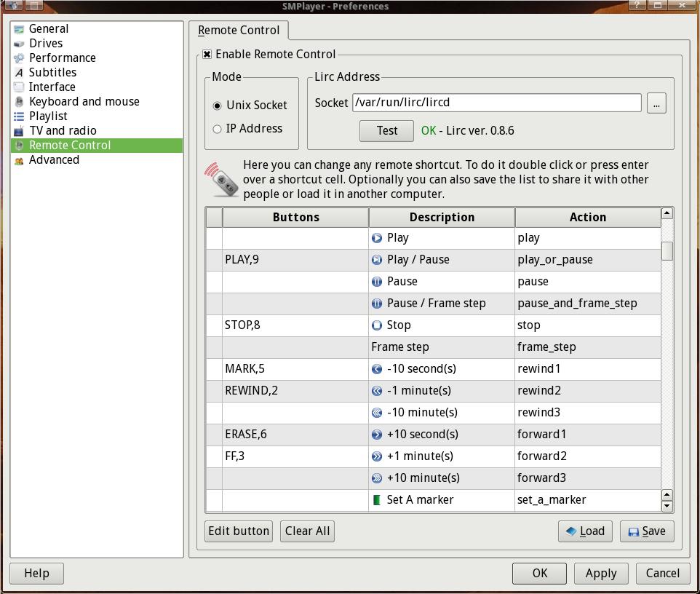Select the ERASE,6 buttons cell
Screen dimensions: 700x594
[x=295, y=435]
